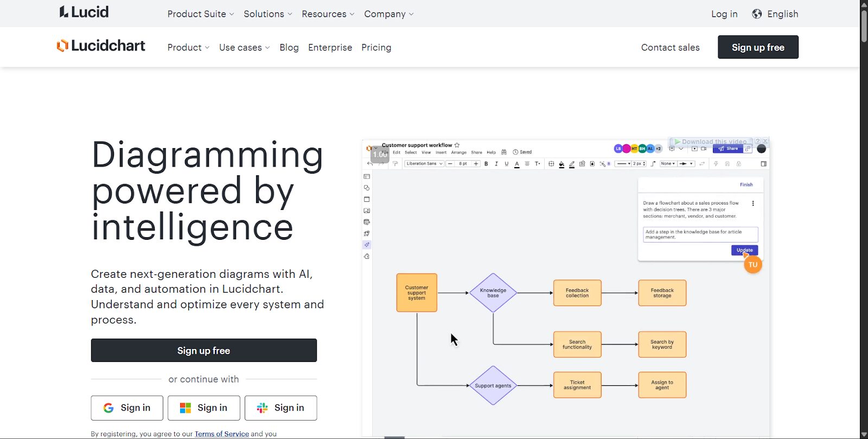The height and width of the screenshot is (439, 868).
Task: Click the Italic icon in diagram toolbar
Action: point(496,164)
